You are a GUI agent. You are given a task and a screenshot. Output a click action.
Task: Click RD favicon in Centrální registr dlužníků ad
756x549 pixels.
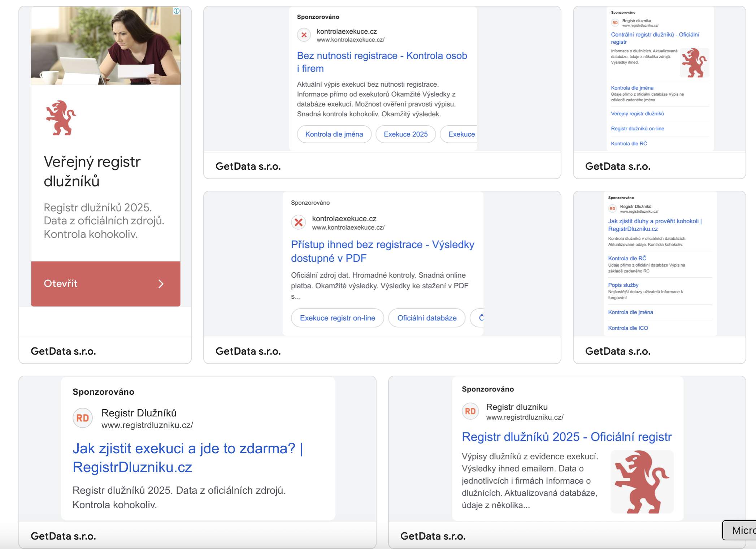click(615, 23)
